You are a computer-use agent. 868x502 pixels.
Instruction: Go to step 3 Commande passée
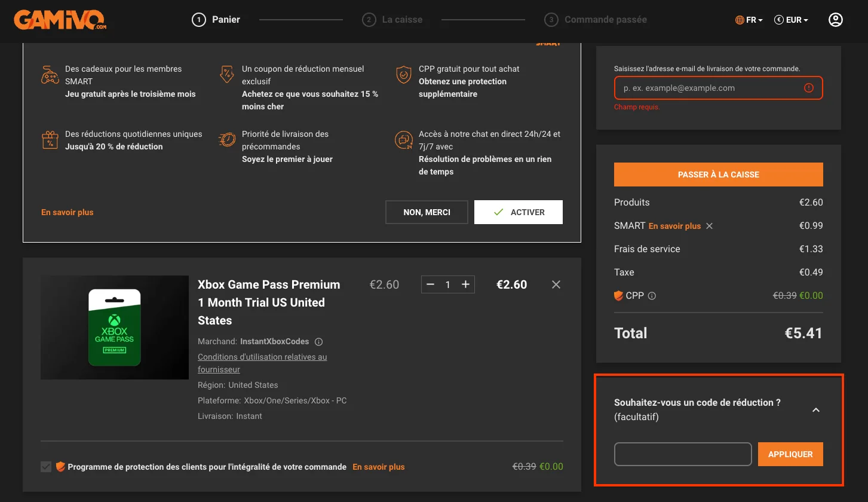596,20
